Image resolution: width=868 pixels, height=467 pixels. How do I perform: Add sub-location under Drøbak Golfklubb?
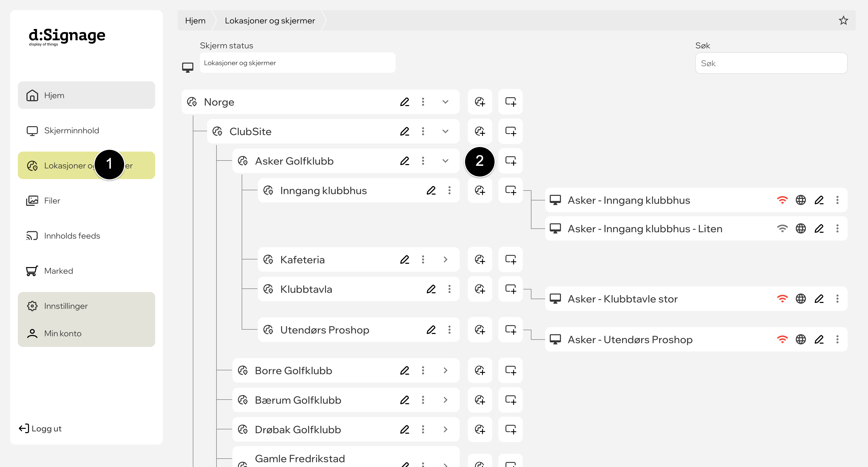(x=480, y=429)
